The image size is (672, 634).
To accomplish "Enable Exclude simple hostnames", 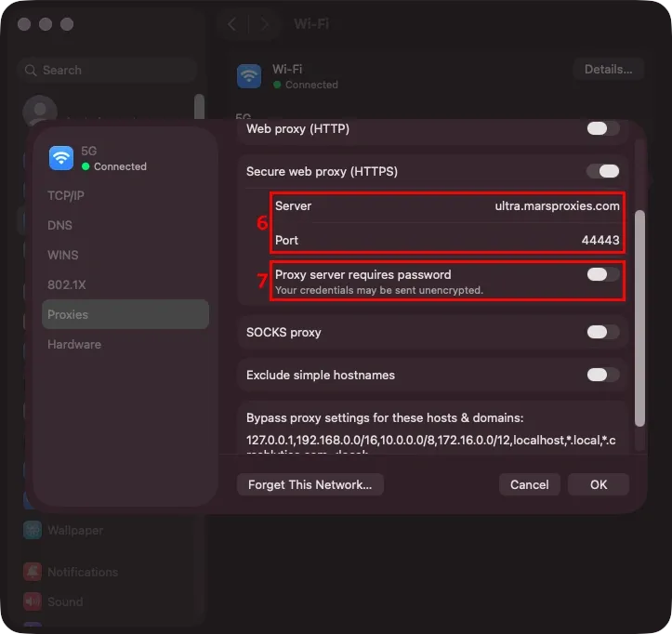I will pyautogui.click(x=602, y=375).
